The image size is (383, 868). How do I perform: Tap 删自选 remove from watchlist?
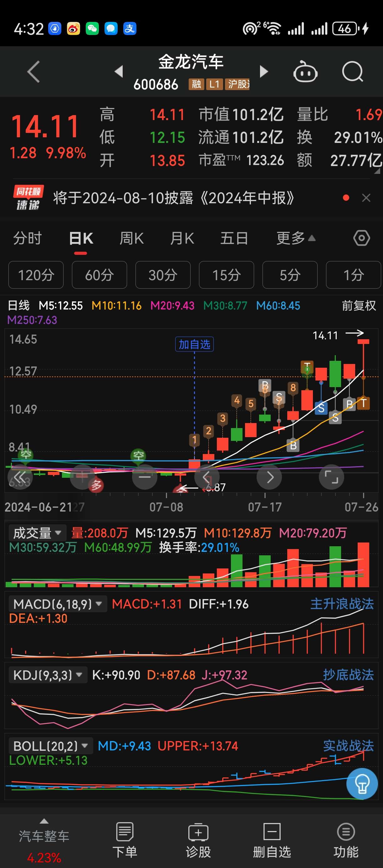[x=272, y=840]
